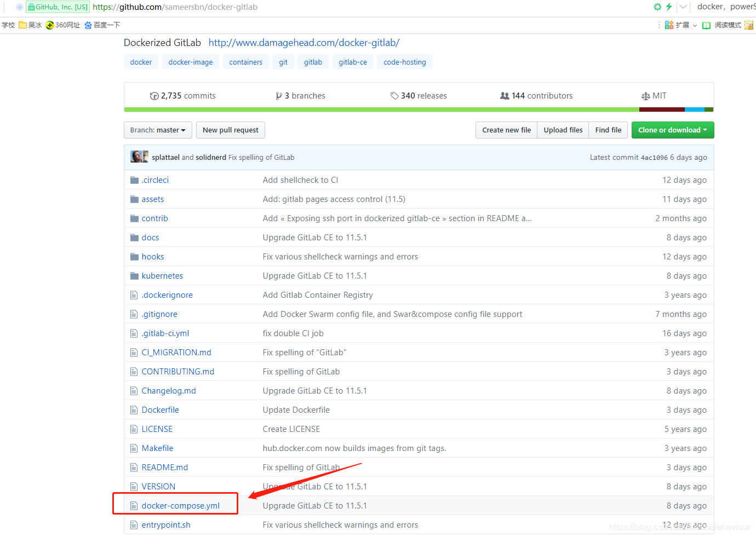Open CONTRIBUTING.md file
This screenshot has height=537, width=756.
[178, 372]
